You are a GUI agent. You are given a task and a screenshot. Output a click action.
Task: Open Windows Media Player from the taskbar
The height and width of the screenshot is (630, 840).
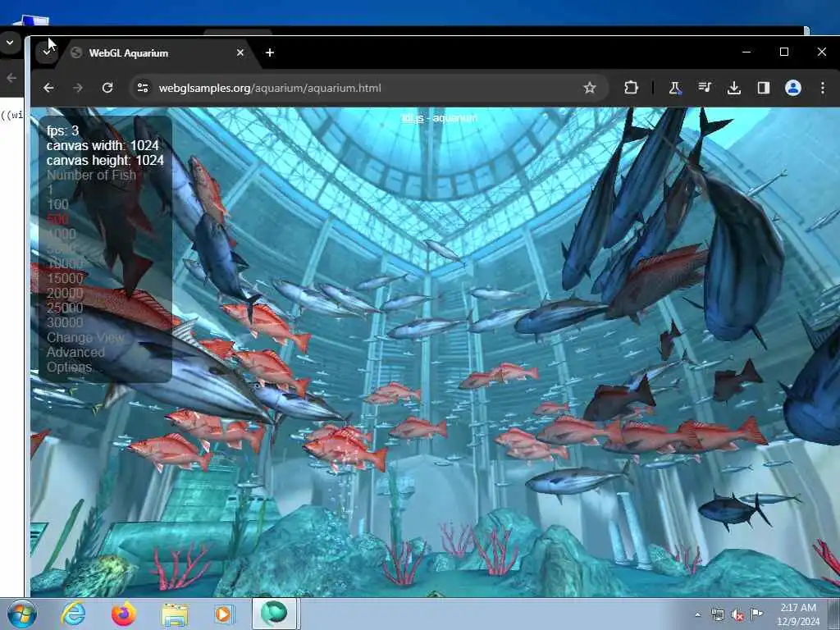tap(224, 614)
